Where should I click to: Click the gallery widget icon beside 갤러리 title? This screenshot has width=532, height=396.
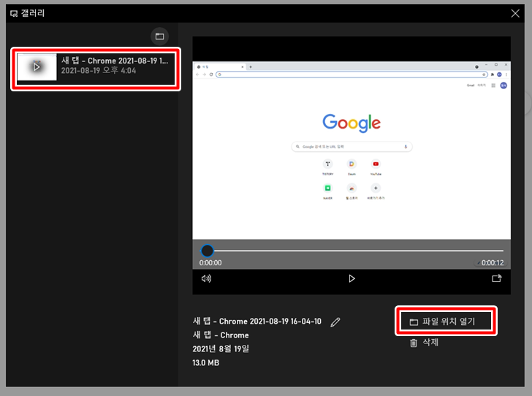[14, 14]
